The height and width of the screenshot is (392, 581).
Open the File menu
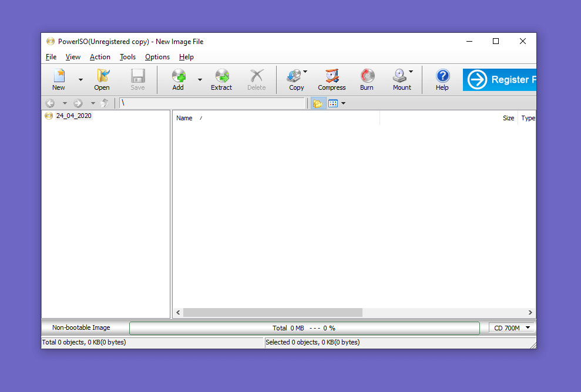tap(51, 57)
